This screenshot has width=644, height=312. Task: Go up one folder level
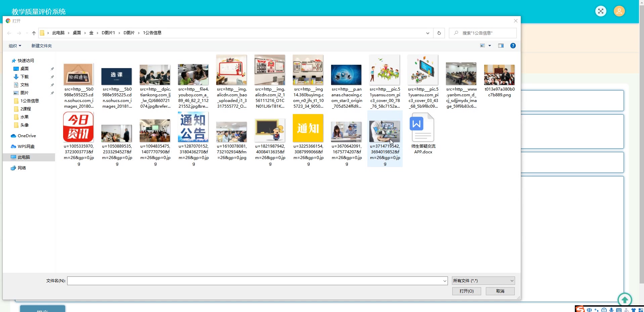[34, 33]
